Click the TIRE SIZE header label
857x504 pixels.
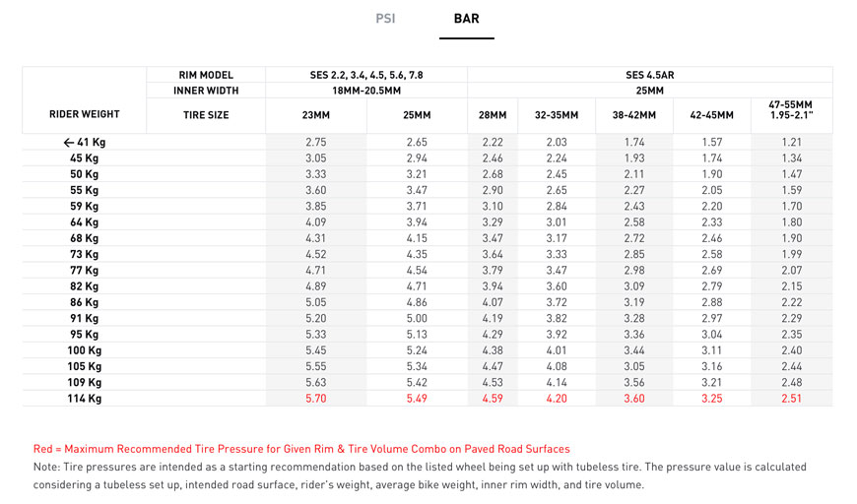[x=206, y=115]
